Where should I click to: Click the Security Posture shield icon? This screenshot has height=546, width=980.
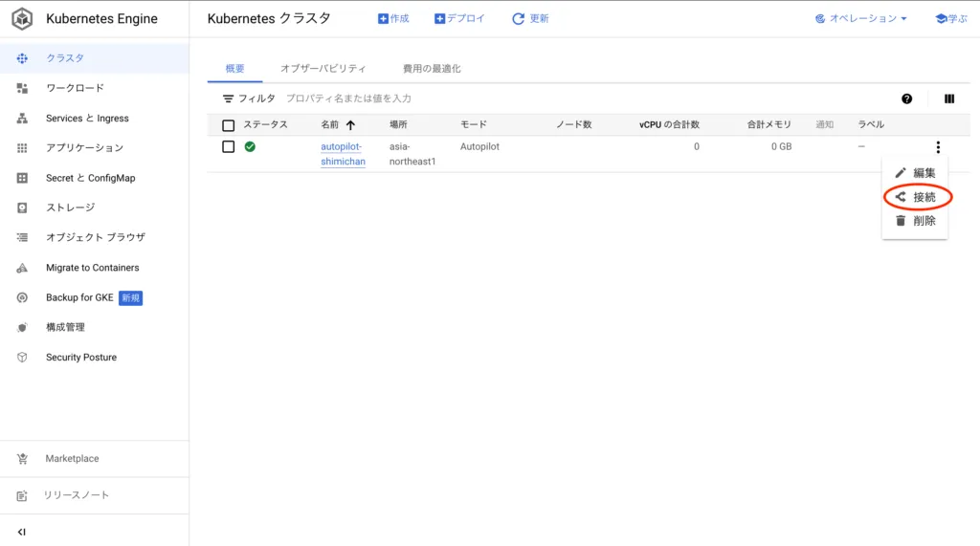22,358
